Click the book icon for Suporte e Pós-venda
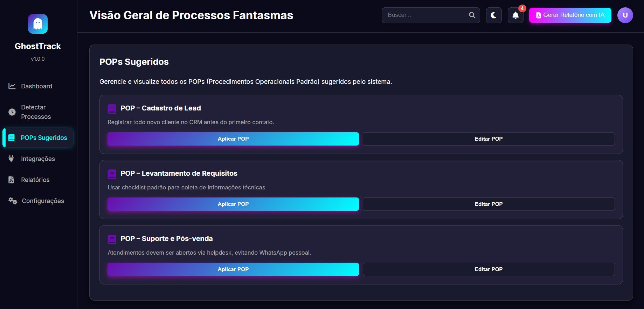644x309 pixels. [x=112, y=239]
